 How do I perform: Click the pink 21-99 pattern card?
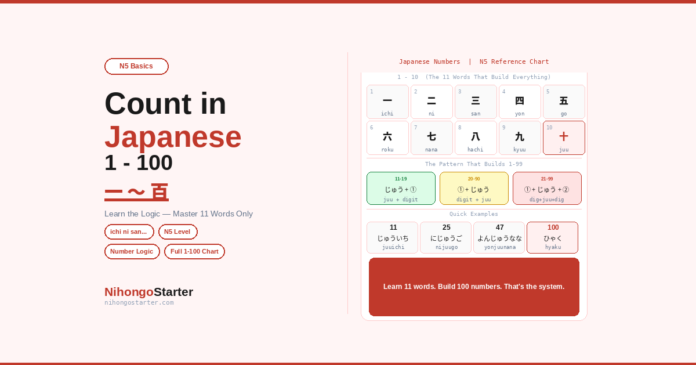[547, 188]
